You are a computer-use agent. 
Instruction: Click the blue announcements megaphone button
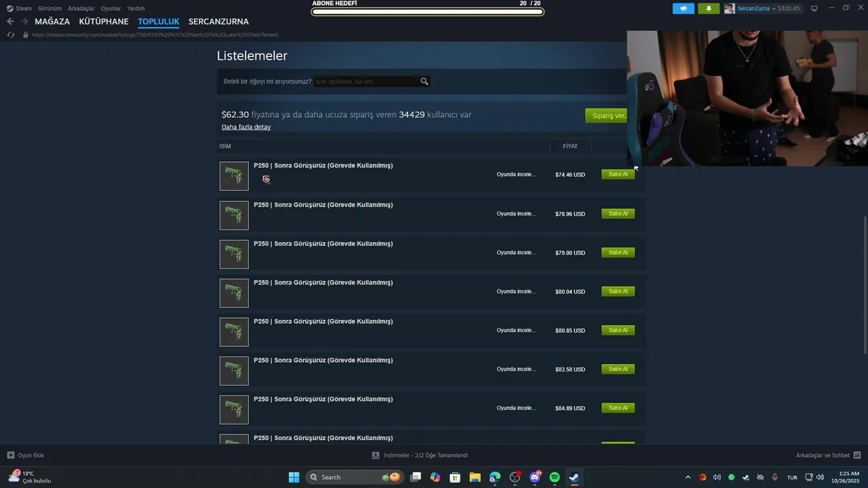[684, 8]
